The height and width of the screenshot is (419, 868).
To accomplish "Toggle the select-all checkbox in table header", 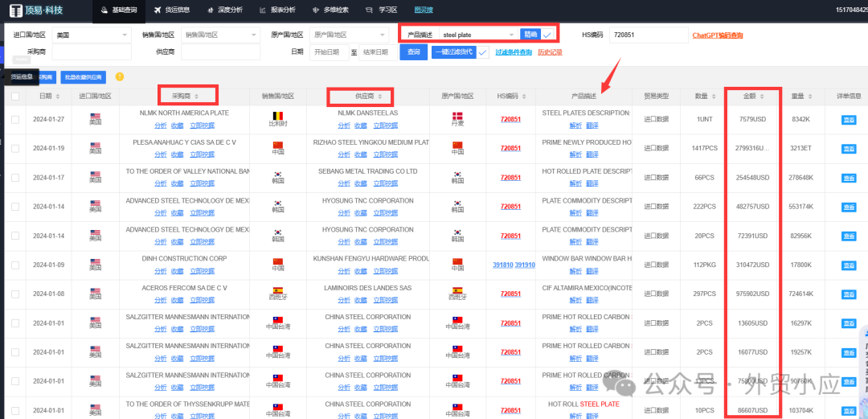I will 15,97.
